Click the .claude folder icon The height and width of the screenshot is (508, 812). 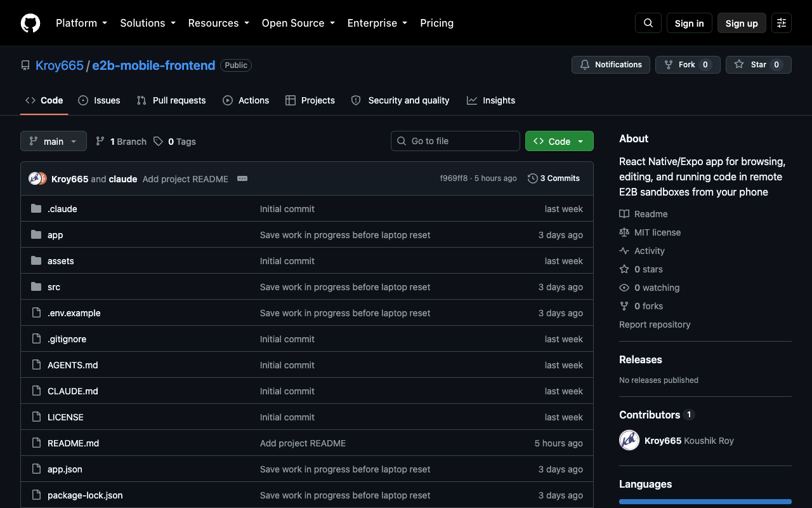coord(36,209)
